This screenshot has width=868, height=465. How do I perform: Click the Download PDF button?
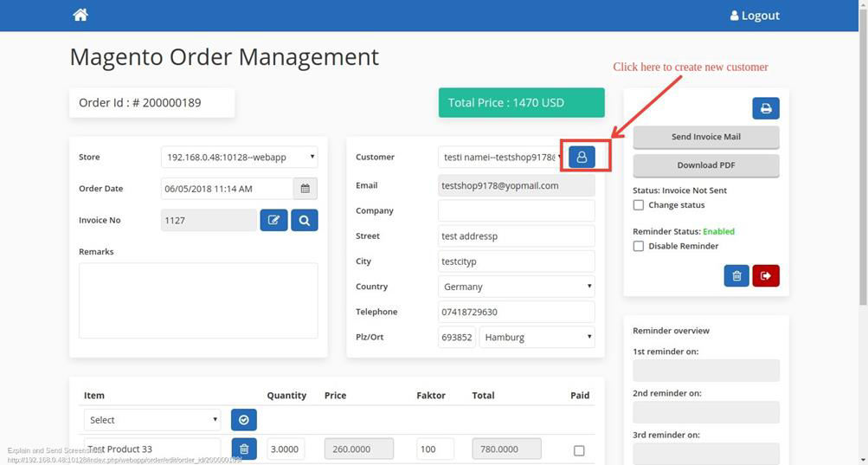coord(705,165)
